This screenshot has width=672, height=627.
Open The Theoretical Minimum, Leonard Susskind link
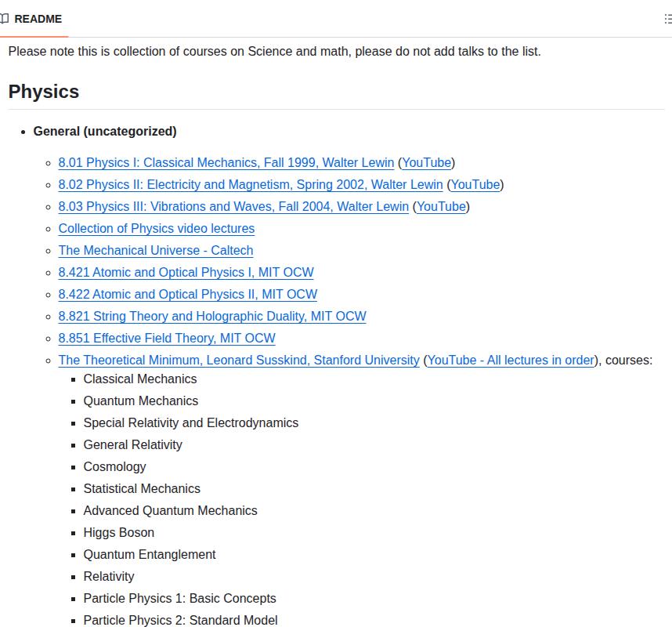(x=239, y=361)
